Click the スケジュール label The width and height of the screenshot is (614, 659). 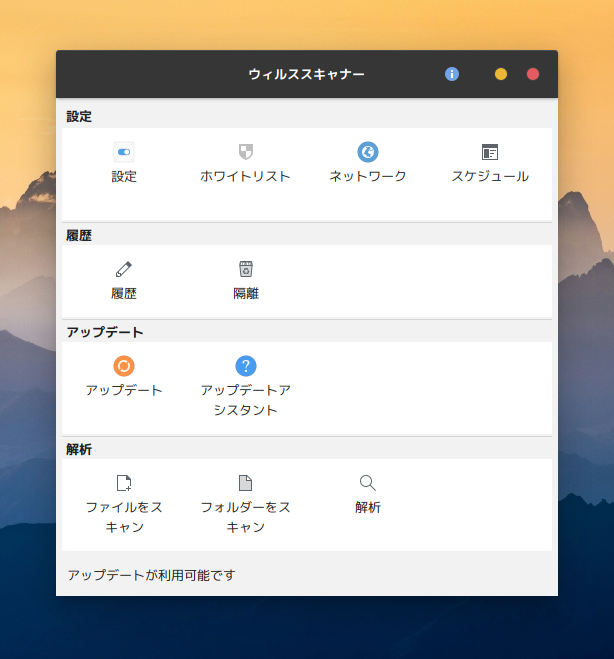[x=490, y=176]
